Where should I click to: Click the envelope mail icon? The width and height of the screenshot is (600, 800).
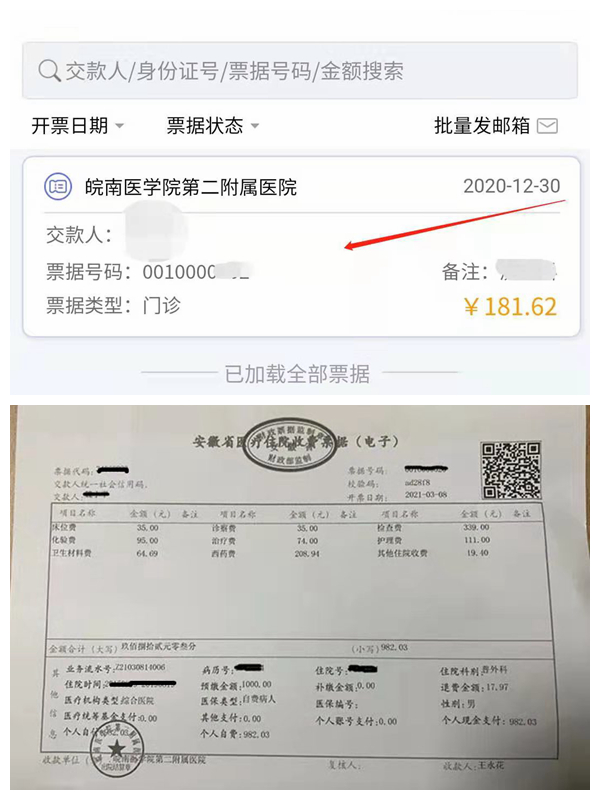pos(547,126)
